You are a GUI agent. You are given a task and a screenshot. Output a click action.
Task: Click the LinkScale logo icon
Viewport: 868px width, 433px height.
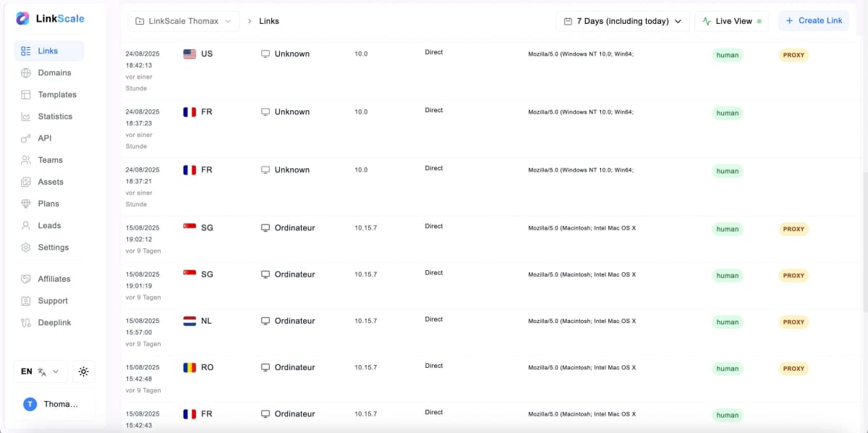[23, 19]
